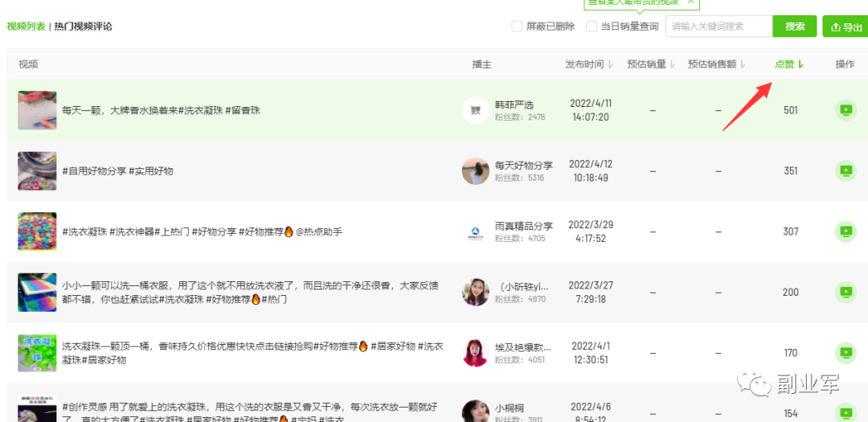Select the publish time 2022/3/29 4:17:52

(x=591, y=231)
